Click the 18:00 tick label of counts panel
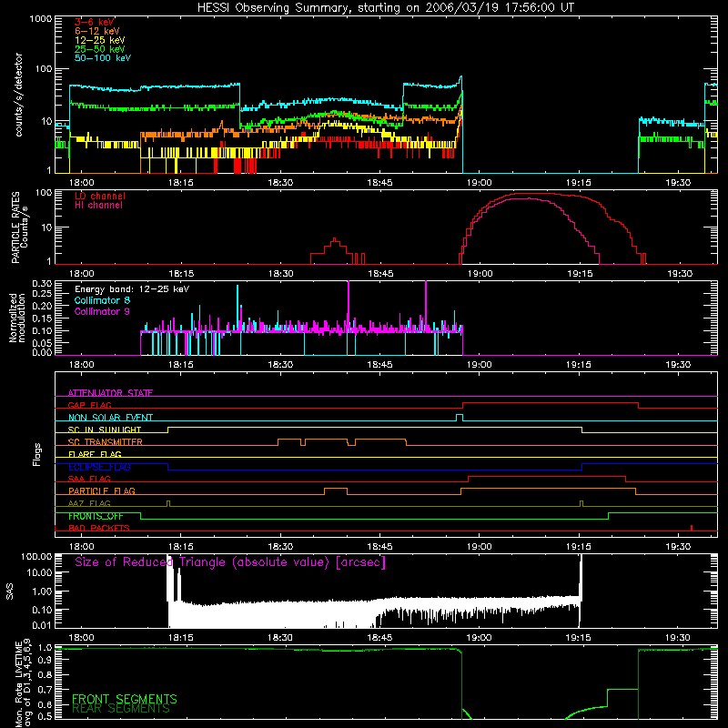This screenshot has width=728, height=728. tap(81, 183)
